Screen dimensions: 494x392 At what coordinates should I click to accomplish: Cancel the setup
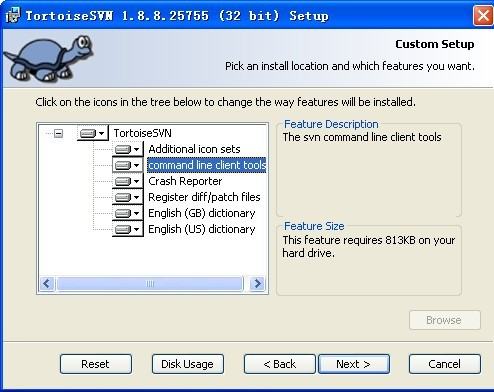point(445,364)
